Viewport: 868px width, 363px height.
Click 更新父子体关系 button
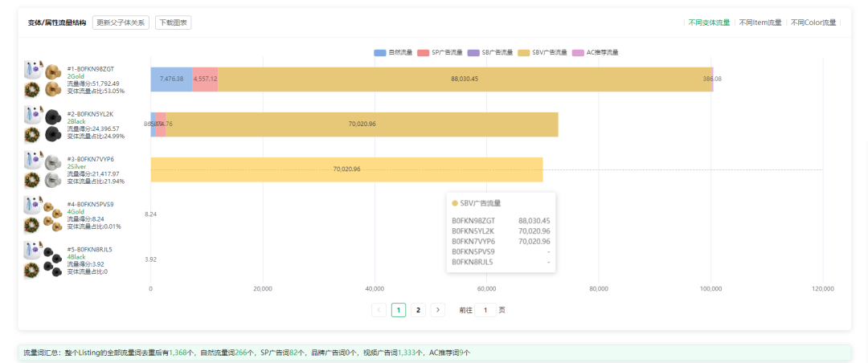coord(121,22)
